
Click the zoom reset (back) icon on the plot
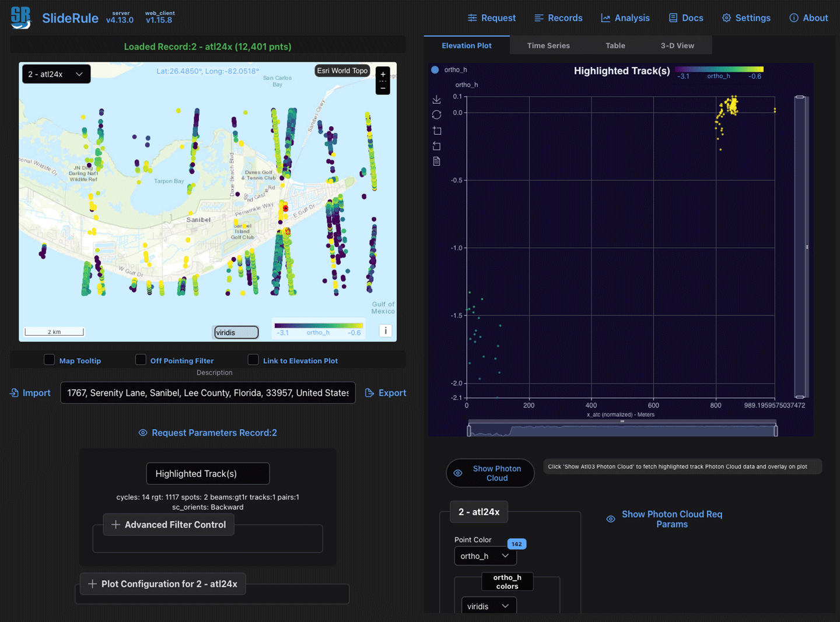[436, 146]
